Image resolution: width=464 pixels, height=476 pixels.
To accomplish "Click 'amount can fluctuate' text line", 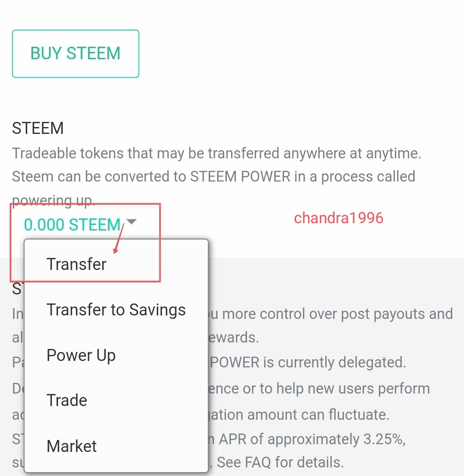I will point(301,415).
